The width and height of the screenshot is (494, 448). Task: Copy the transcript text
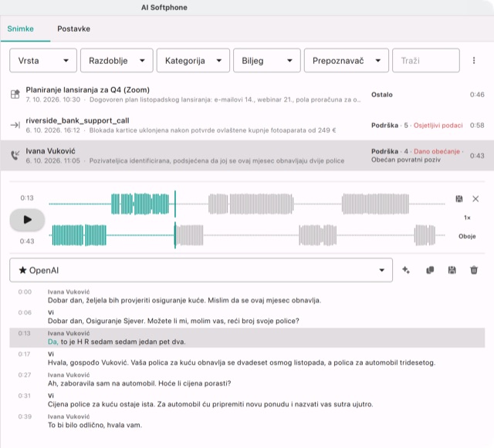tap(430, 270)
